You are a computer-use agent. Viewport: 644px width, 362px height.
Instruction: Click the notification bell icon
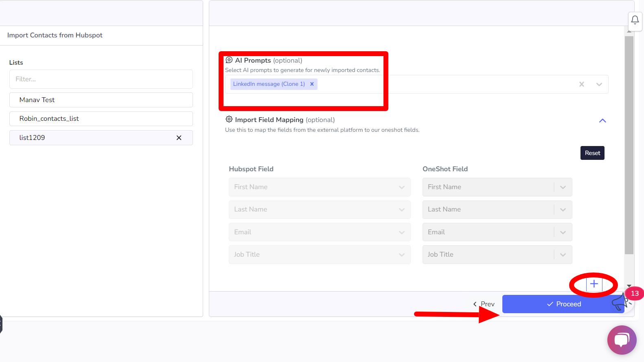coord(635,20)
